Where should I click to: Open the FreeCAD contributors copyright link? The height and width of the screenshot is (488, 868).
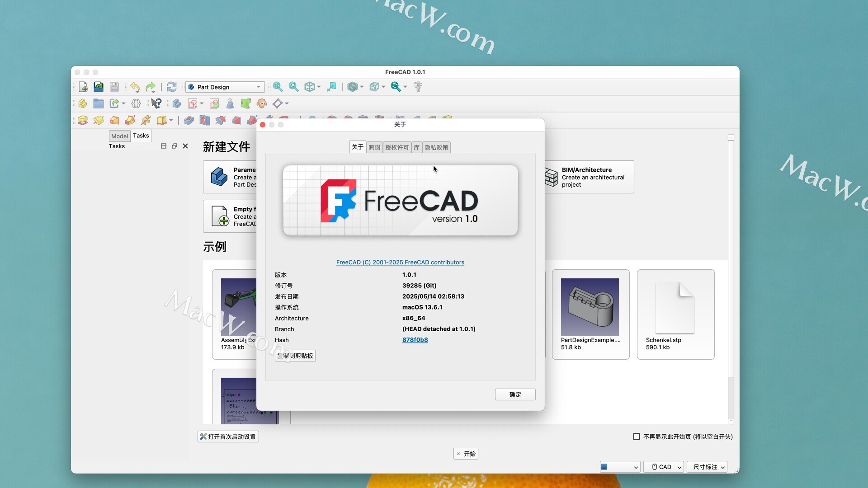400,262
